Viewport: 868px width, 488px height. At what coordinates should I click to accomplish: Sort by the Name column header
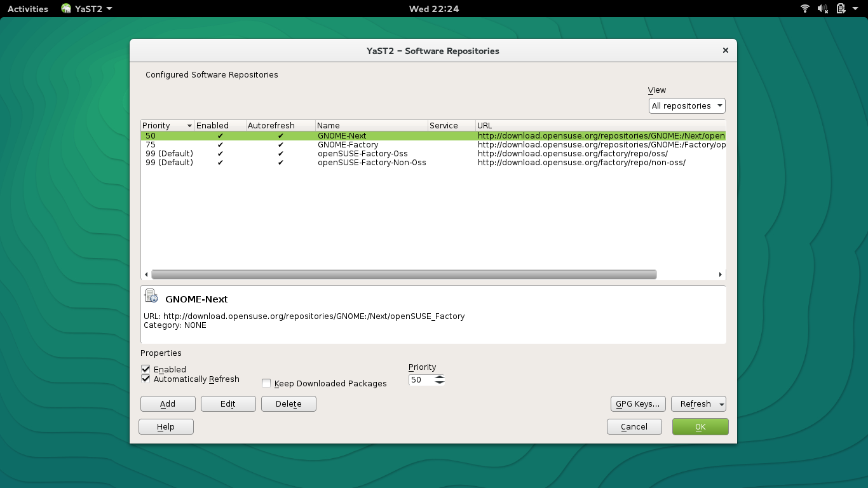[371, 126]
